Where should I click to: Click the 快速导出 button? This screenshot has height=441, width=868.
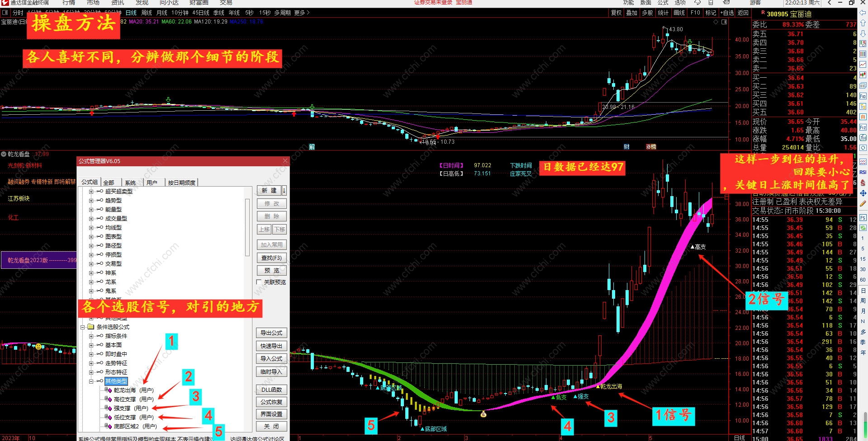click(x=271, y=346)
